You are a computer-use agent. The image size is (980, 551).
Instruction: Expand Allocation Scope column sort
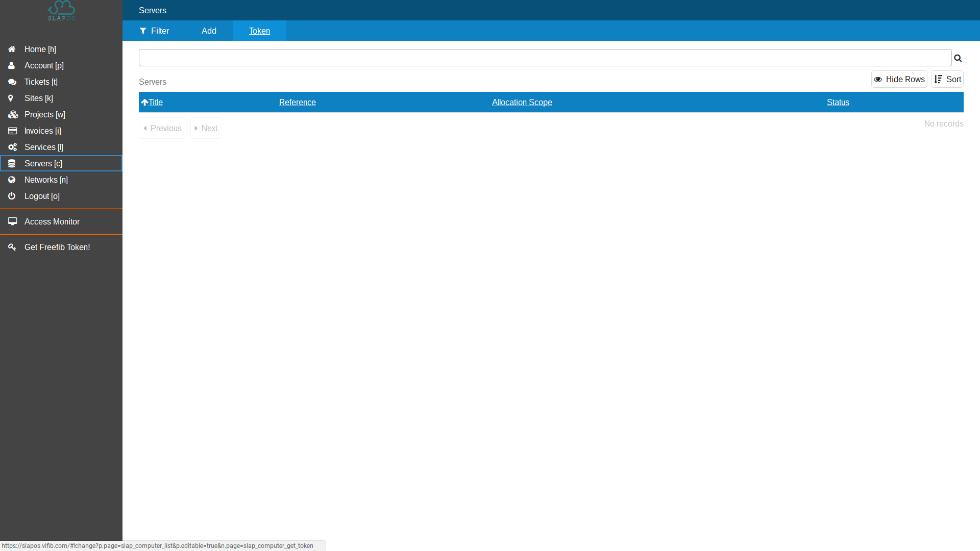point(522,102)
